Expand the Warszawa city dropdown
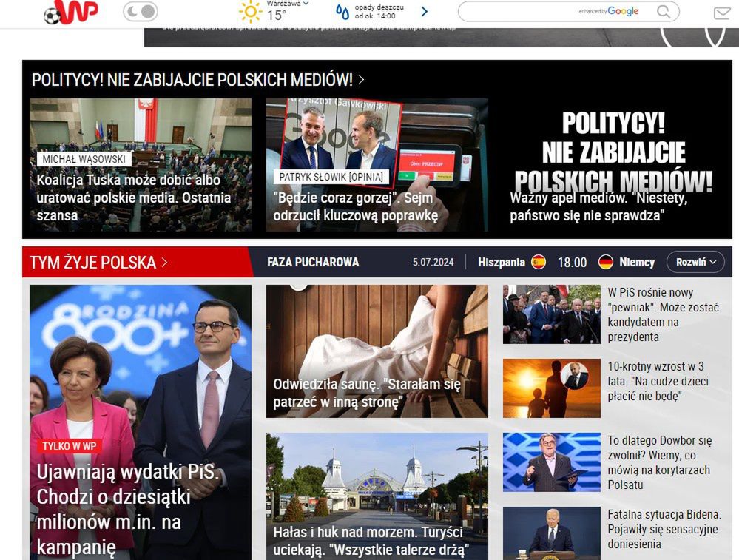 click(288, 3)
